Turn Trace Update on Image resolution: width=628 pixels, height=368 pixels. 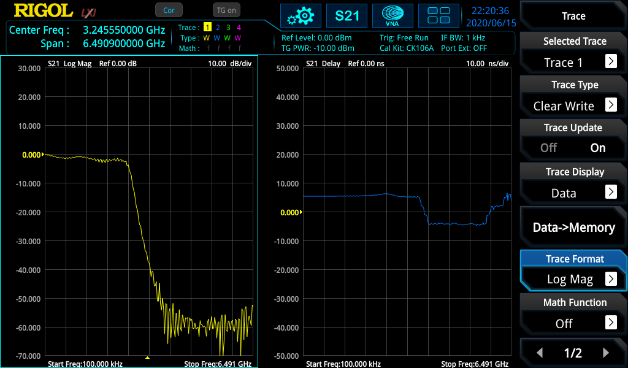[598, 148]
